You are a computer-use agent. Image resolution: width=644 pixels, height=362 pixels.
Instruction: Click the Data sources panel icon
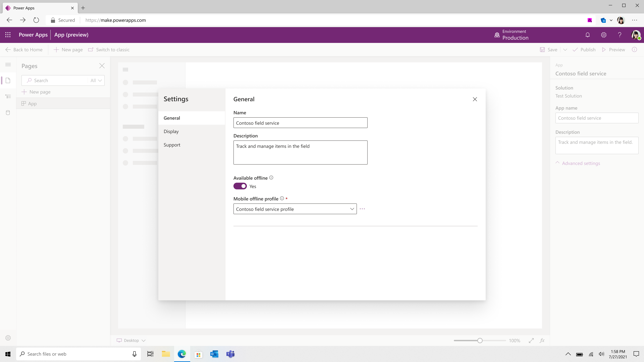(x=8, y=113)
